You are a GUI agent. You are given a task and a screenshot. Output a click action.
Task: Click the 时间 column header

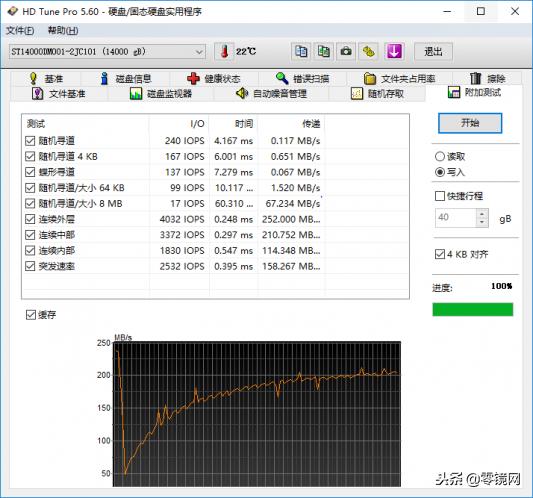pyautogui.click(x=233, y=124)
